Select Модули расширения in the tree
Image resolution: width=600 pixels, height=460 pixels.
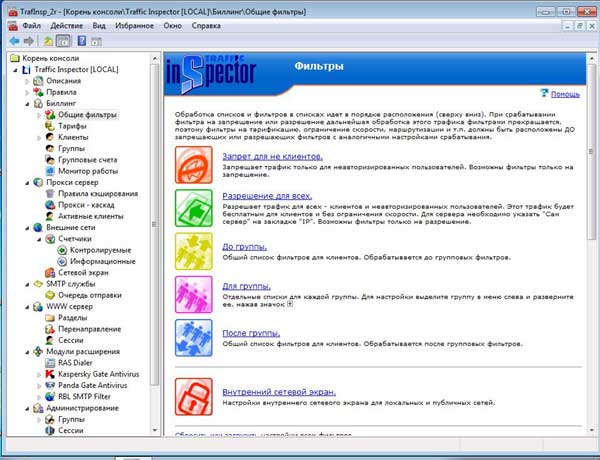click(83, 351)
